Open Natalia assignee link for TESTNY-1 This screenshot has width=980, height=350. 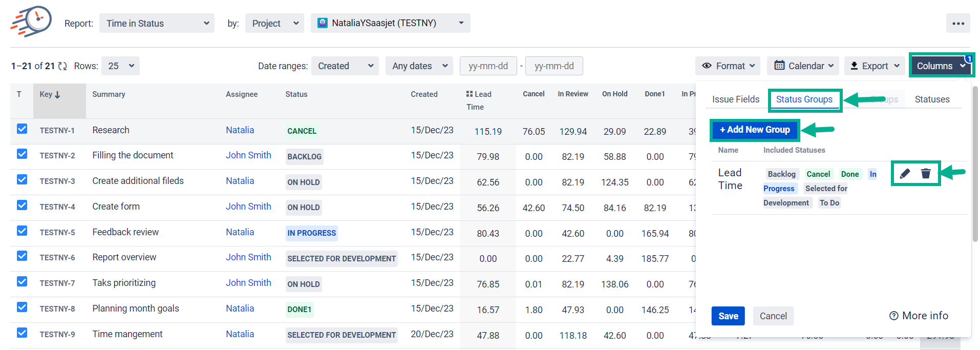240,130
